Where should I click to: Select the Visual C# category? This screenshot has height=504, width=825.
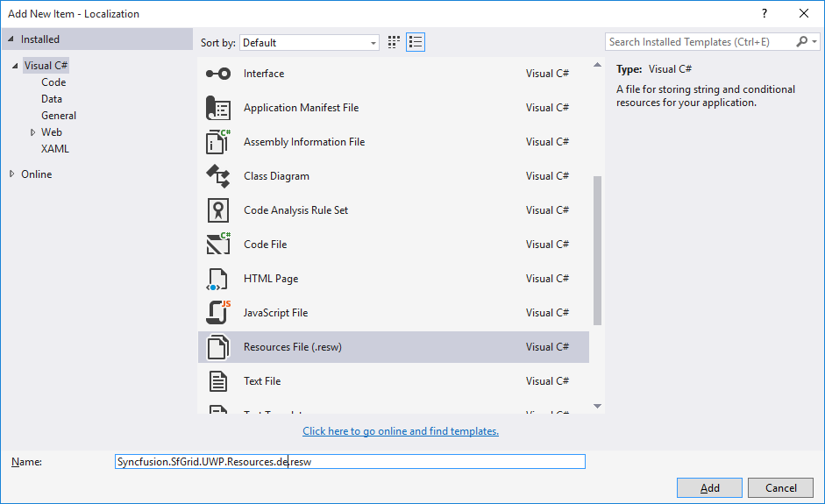[x=46, y=66]
